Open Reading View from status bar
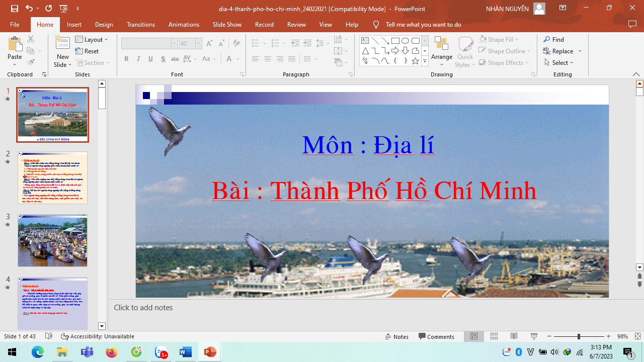 tap(514, 336)
